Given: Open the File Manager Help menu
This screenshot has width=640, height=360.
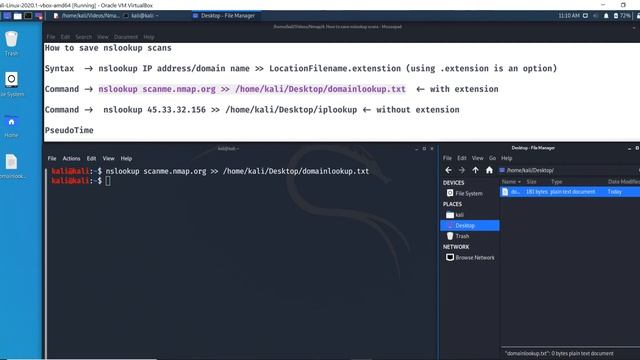Looking at the screenshot, I should [507, 158].
